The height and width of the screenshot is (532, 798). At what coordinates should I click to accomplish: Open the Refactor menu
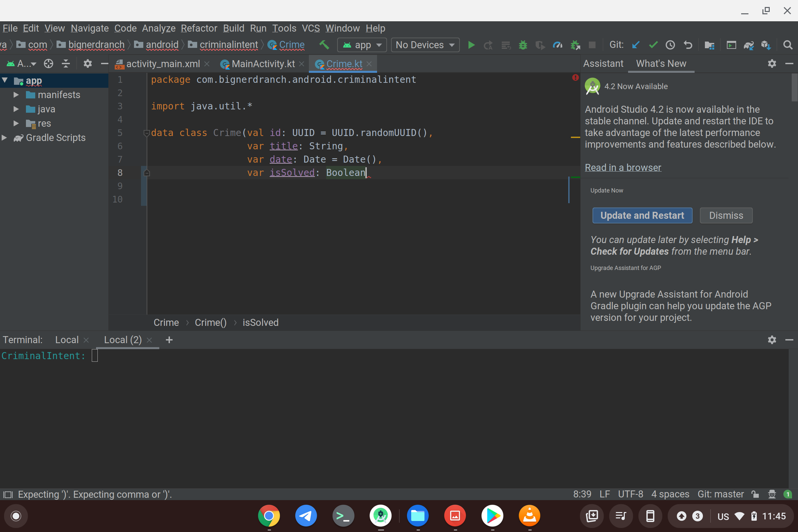click(x=199, y=28)
